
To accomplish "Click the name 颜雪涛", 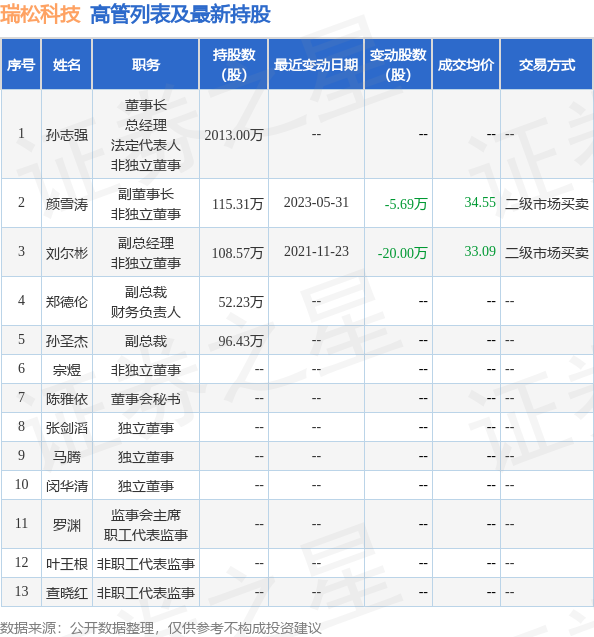I will click(x=67, y=204).
